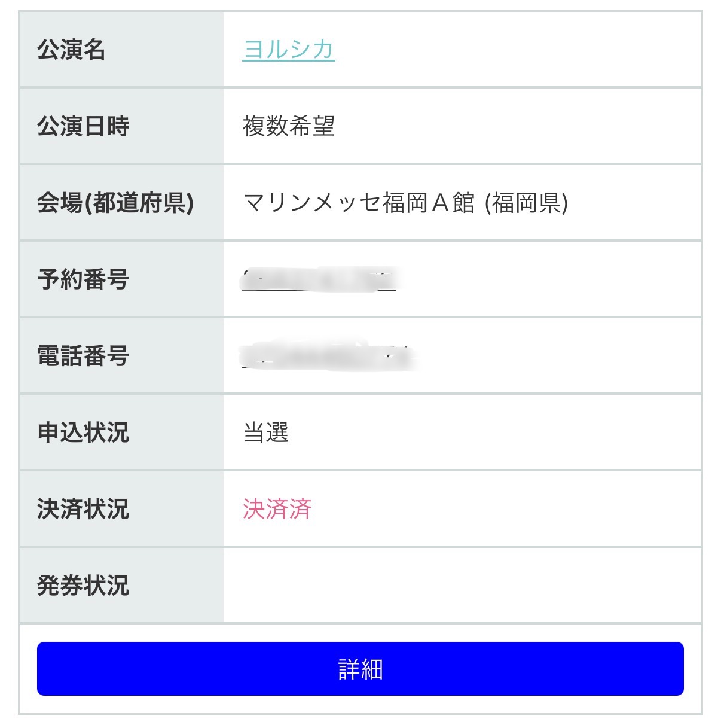Select the 当選 application status text

point(265,432)
